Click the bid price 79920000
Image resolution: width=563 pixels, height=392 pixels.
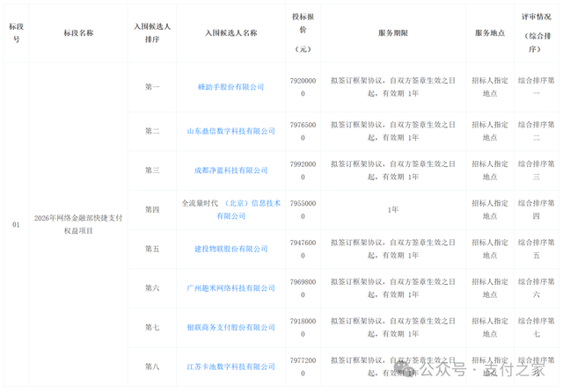pos(303,171)
